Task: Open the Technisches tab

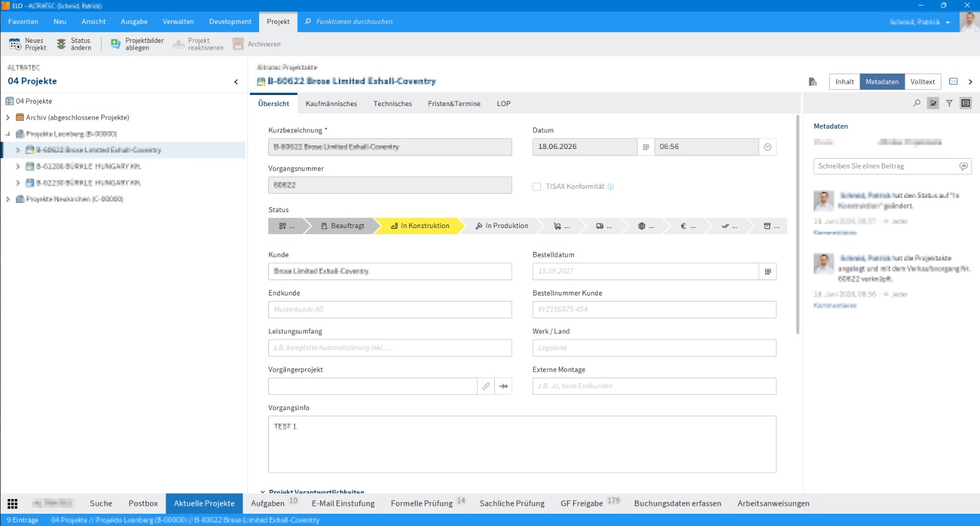Action: (393, 104)
